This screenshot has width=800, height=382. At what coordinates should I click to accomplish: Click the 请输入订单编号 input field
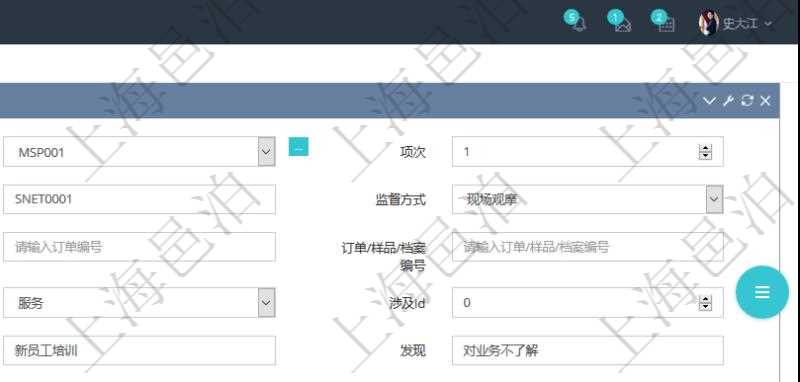click(139, 247)
